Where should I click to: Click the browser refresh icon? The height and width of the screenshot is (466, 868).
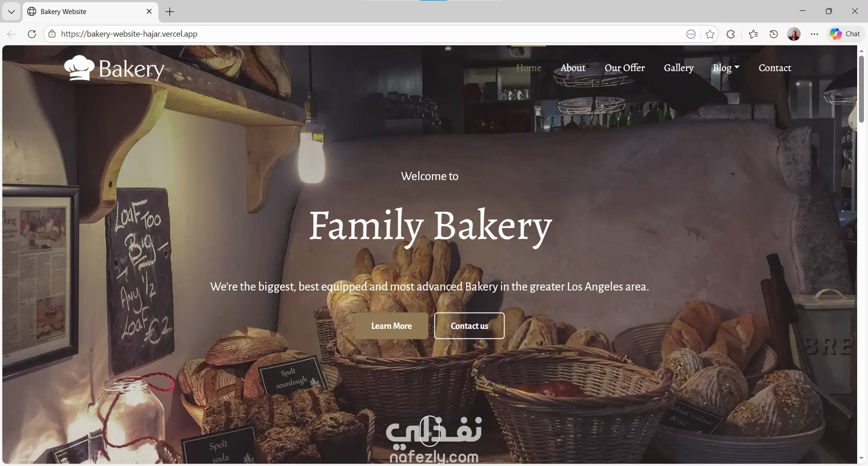pyautogui.click(x=32, y=34)
